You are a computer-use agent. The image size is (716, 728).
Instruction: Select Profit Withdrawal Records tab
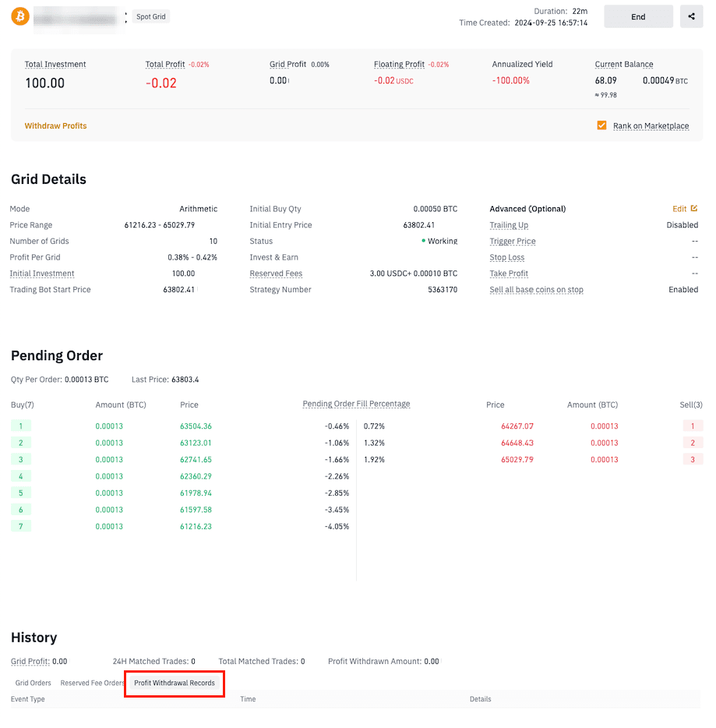[x=175, y=683]
